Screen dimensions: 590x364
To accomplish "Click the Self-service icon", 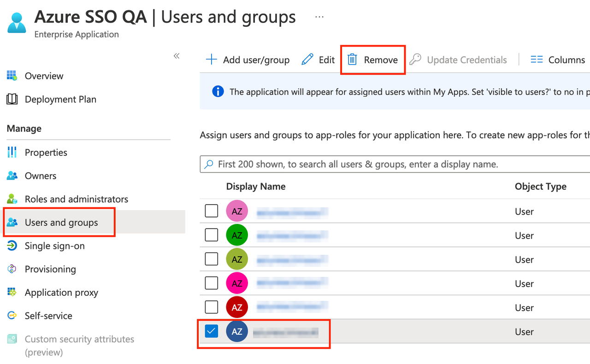I will pos(12,316).
